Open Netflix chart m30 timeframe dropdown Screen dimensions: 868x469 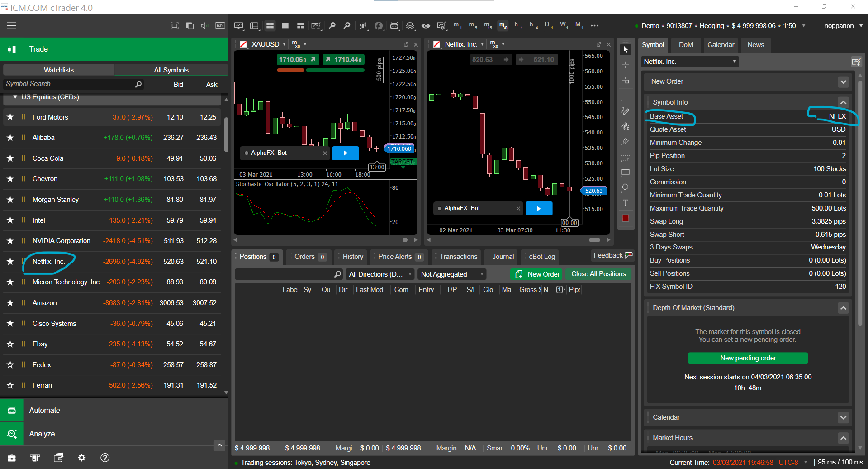(x=503, y=44)
